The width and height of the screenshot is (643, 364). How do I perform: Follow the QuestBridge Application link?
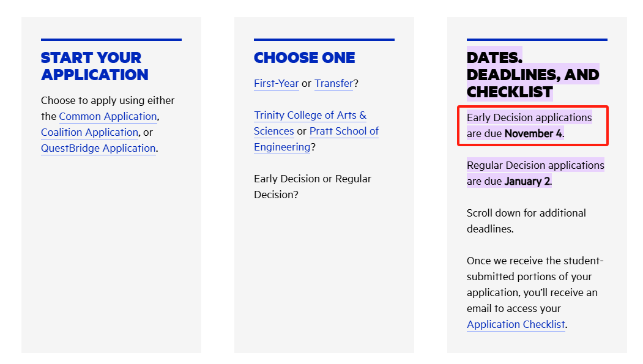(x=98, y=149)
